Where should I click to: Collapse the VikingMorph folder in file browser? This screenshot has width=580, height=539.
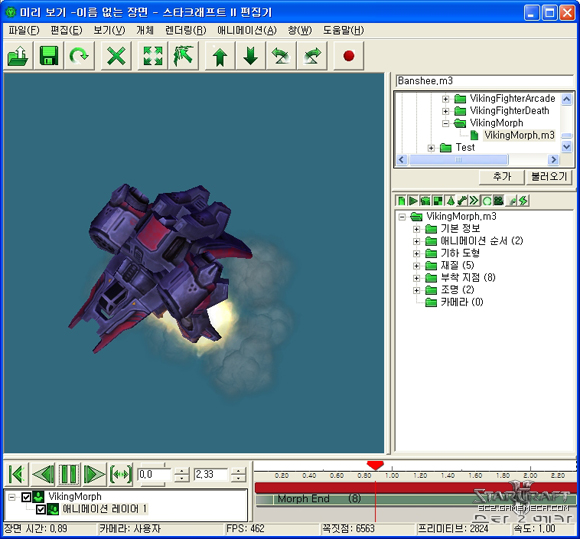click(x=446, y=123)
